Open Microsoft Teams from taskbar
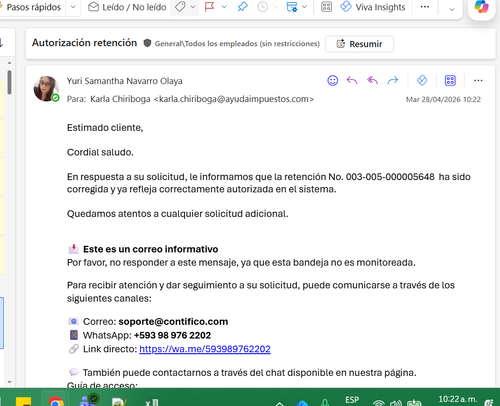Image resolution: width=500 pixels, height=406 pixels. click(x=88, y=400)
